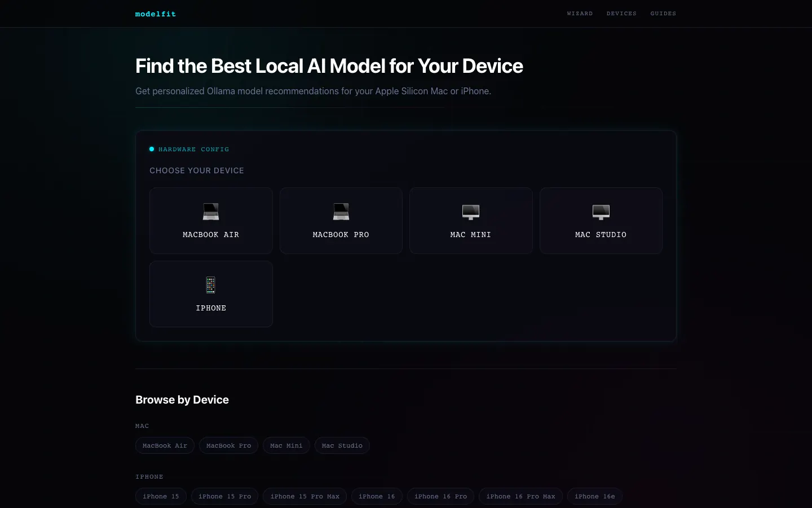Image resolution: width=812 pixels, height=508 pixels.
Task: Select the MACBOOK AIR card label
Action: pos(211,235)
